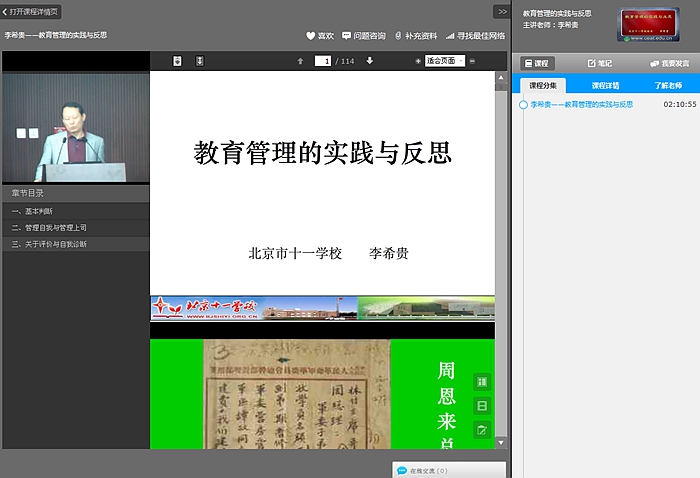
Task: Click the 主讲老师：李希贵 label
Action: (x=550, y=25)
